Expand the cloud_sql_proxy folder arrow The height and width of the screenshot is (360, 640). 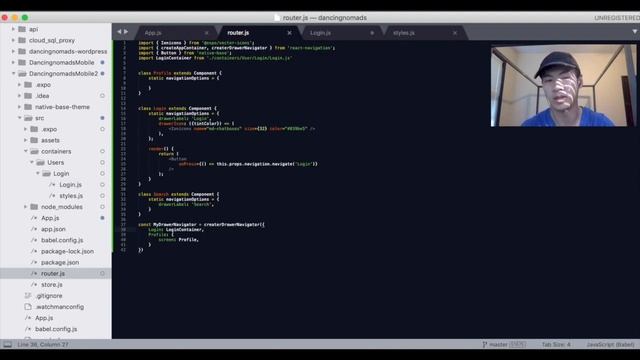click(13, 40)
